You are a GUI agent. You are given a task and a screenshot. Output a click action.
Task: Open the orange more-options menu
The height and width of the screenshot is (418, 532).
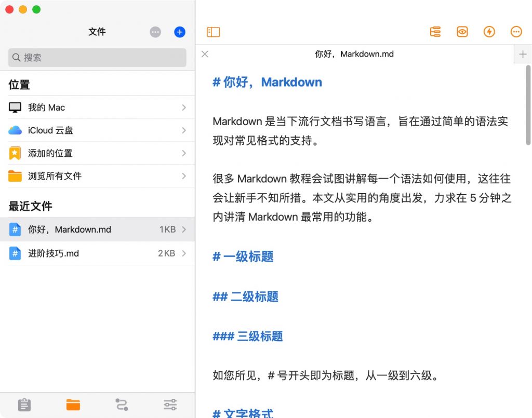(516, 32)
